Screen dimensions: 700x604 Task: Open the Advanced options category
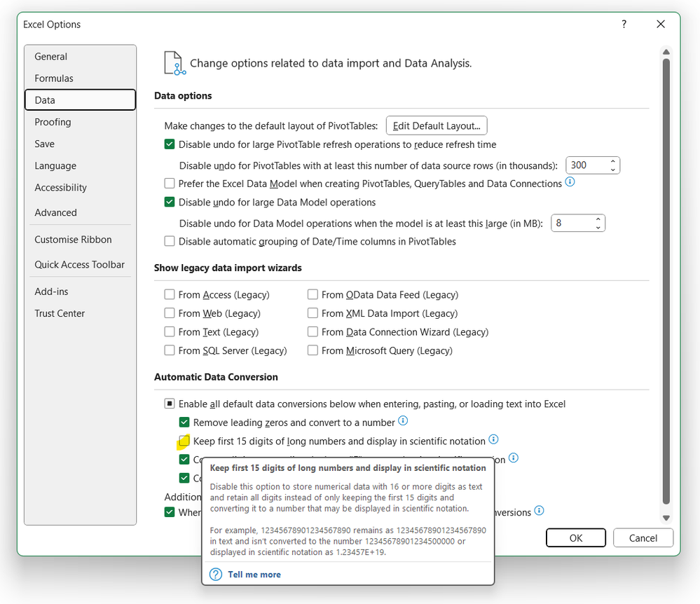(x=81, y=213)
